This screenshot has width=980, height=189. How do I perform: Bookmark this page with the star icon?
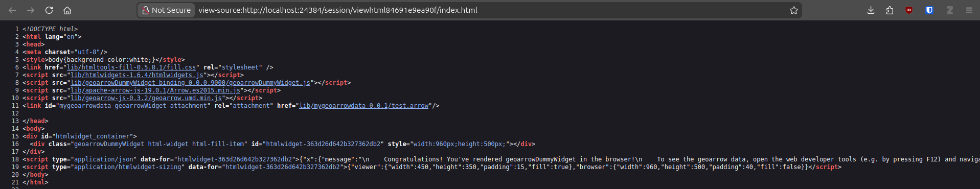pos(794,10)
